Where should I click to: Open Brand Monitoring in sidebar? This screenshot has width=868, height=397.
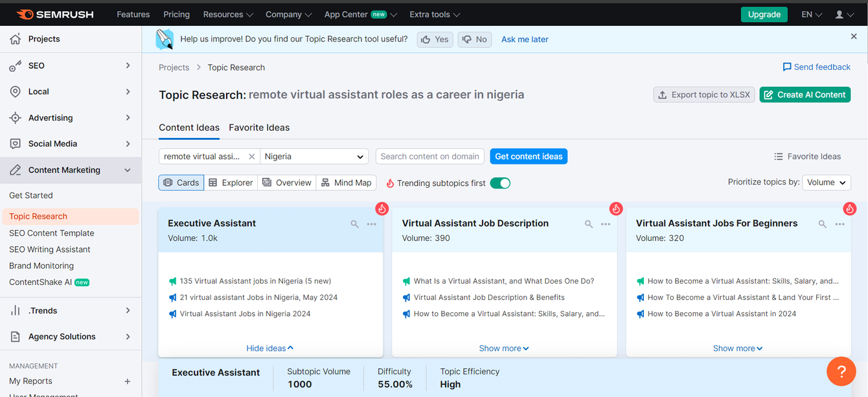tap(41, 266)
